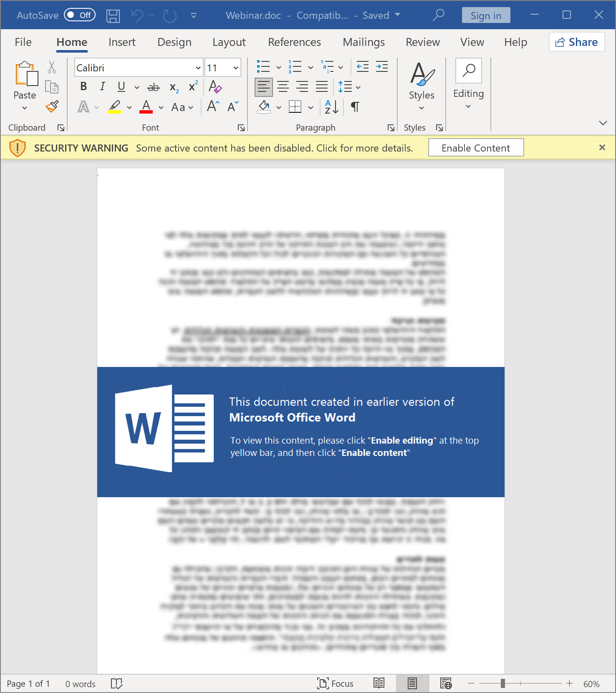Click the Strikethrough icon
Screen dimensions: 616x693
pos(153,87)
